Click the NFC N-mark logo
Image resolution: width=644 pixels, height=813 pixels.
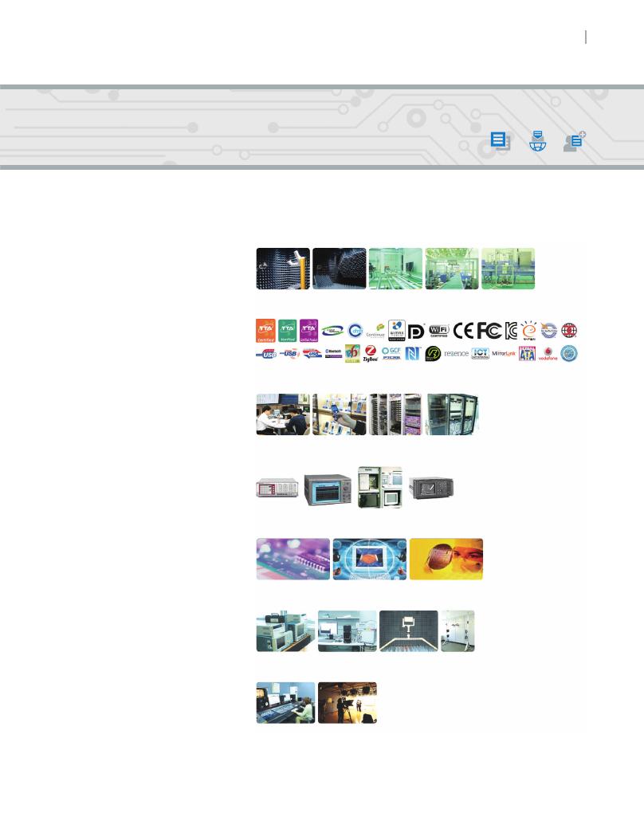pyautogui.click(x=413, y=354)
